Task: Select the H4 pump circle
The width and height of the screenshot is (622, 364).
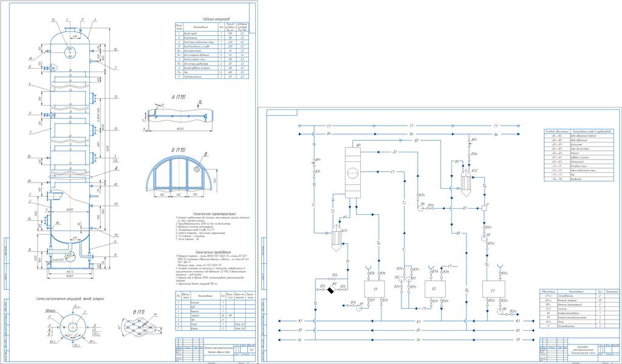Action: (420, 207)
